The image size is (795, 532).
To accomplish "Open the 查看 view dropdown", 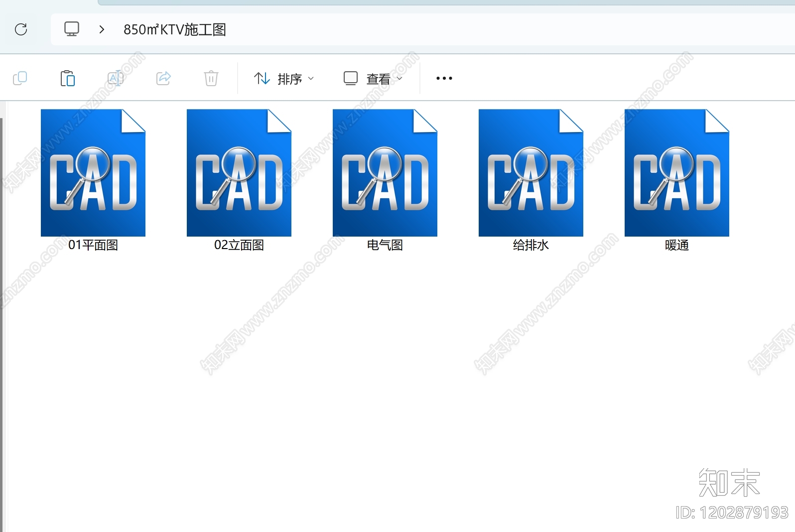I will coord(373,79).
